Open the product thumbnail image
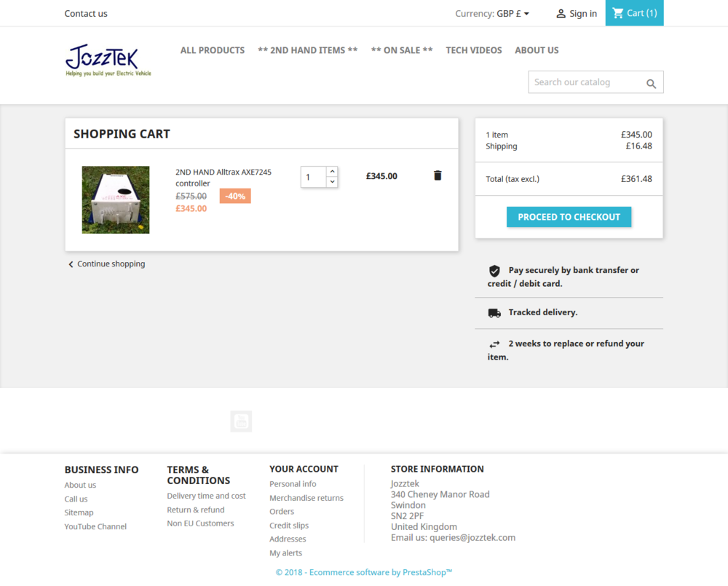 [x=116, y=199]
